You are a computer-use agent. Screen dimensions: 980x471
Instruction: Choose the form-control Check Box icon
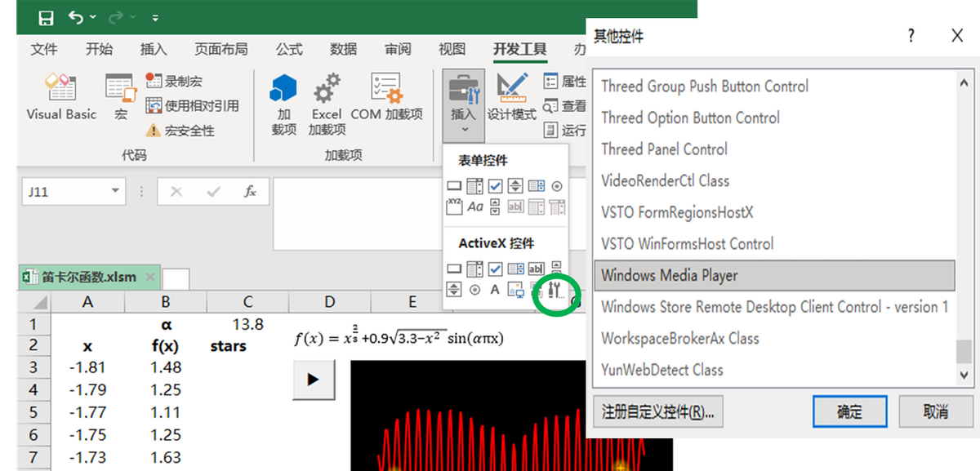[495, 186]
